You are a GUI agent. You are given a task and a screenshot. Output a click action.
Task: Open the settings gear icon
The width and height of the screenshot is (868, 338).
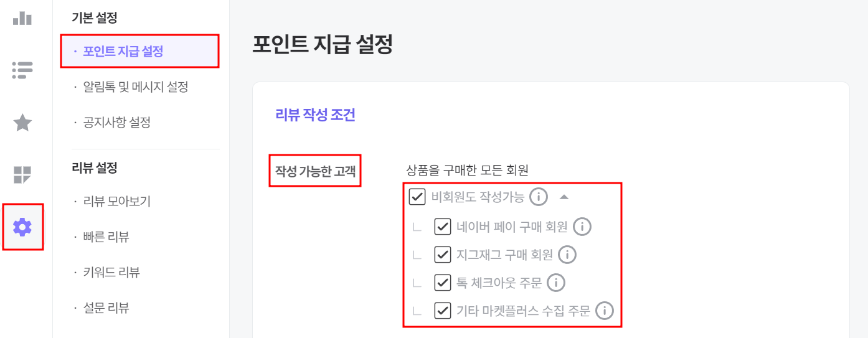coord(22,227)
